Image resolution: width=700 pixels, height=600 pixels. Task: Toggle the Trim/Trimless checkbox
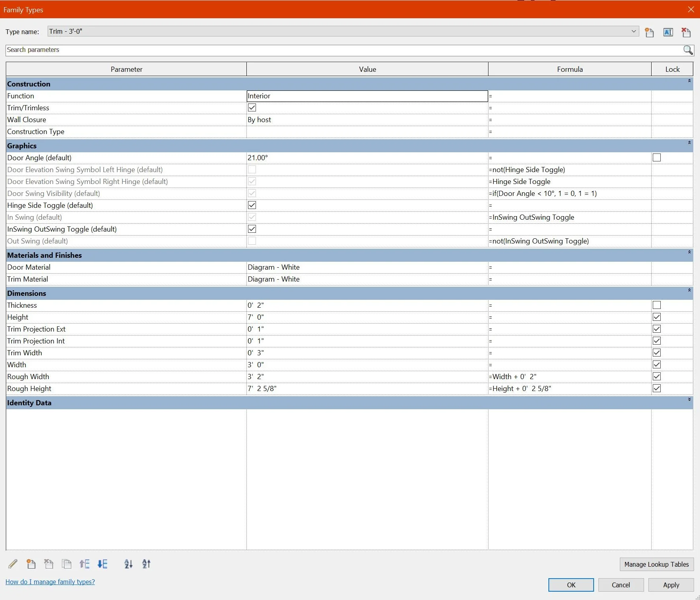(x=252, y=107)
